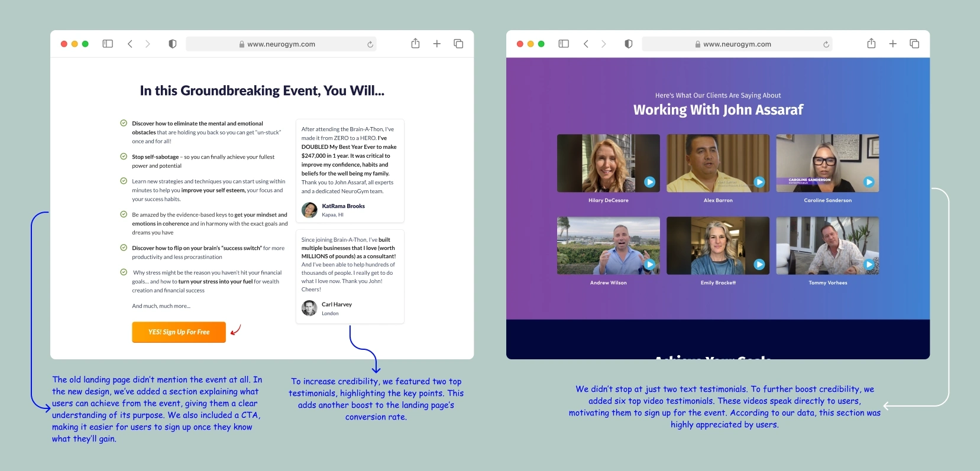Screen dimensions: 980x471
Task: Click the Hilary DeCesare caption
Action: click(x=608, y=200)
